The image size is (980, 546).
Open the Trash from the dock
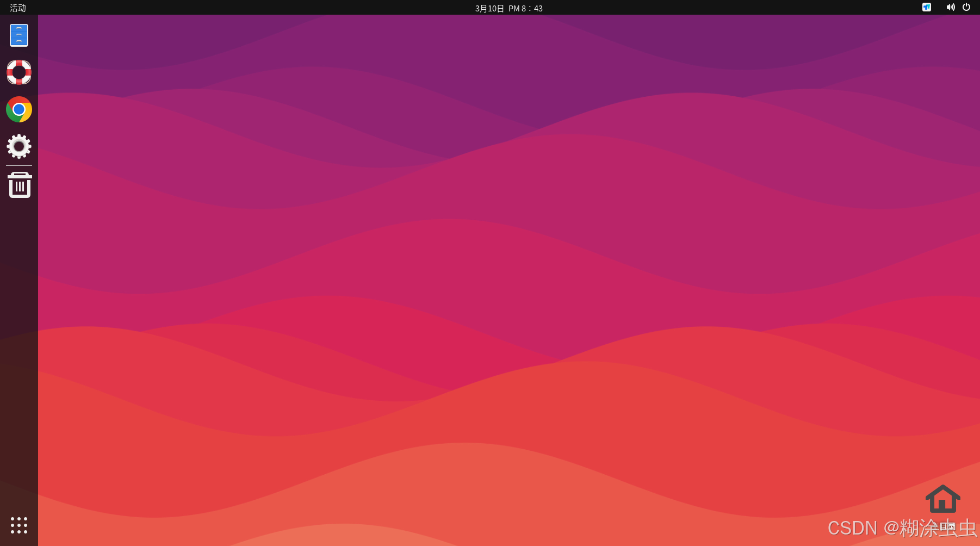click(19, 184)
